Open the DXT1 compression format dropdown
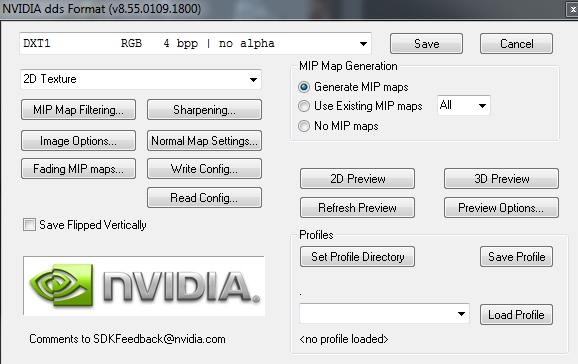The width and height of the screenshot is (578, 364). [195, 44]
